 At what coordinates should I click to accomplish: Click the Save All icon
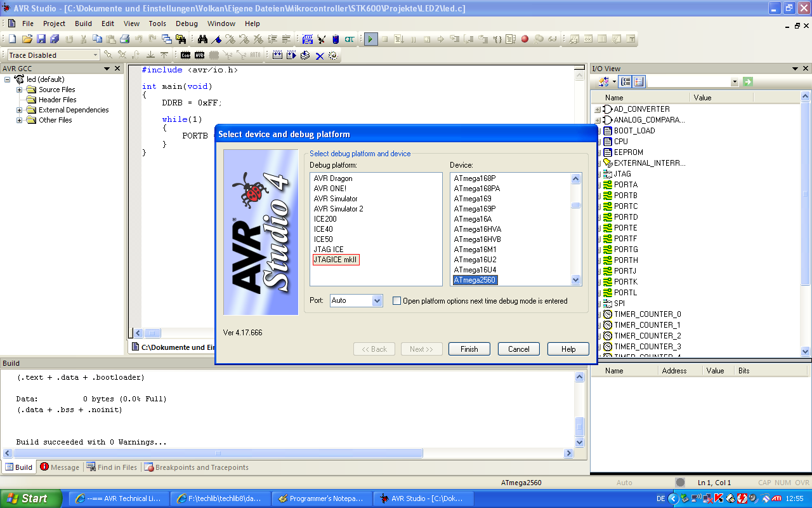(x=55, y=39)
